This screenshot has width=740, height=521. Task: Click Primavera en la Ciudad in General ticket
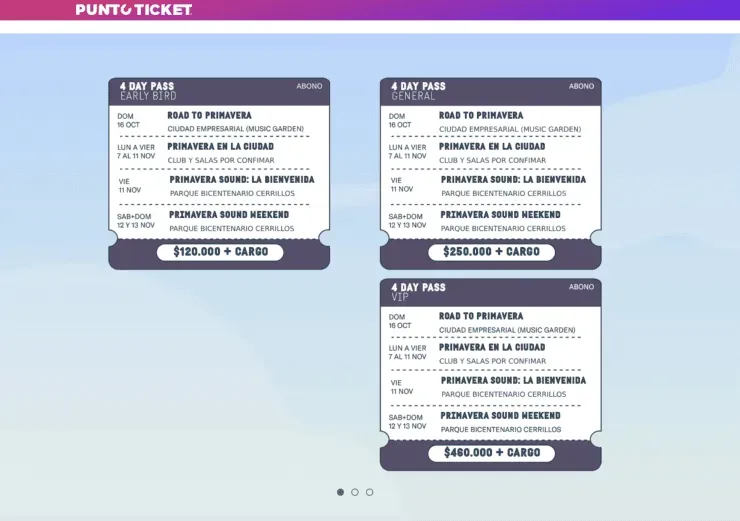click(x=492, y=147)
